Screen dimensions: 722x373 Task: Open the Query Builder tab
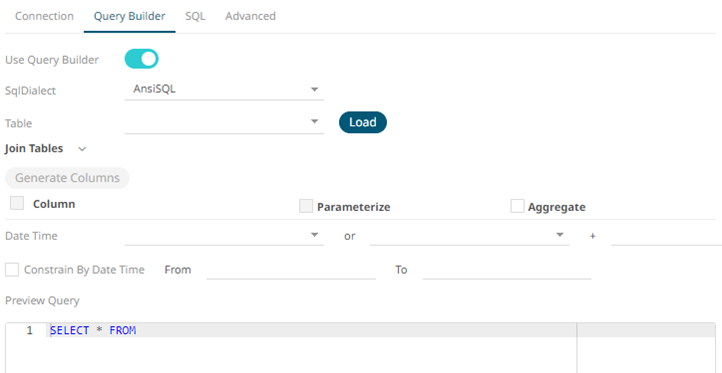(129, 16)
